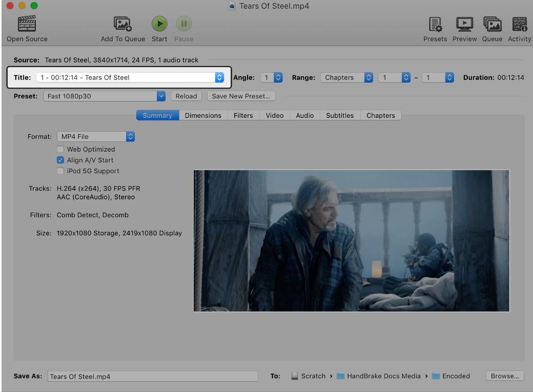This screenshot has width=533, height=392.
Task: Uncheck Align A/V Start
Action: [60, 160]
